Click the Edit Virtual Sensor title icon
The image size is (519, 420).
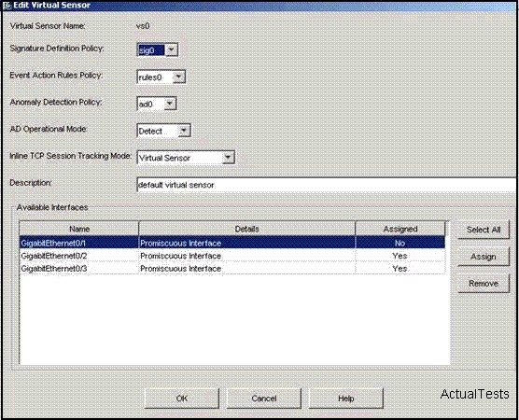7,6
